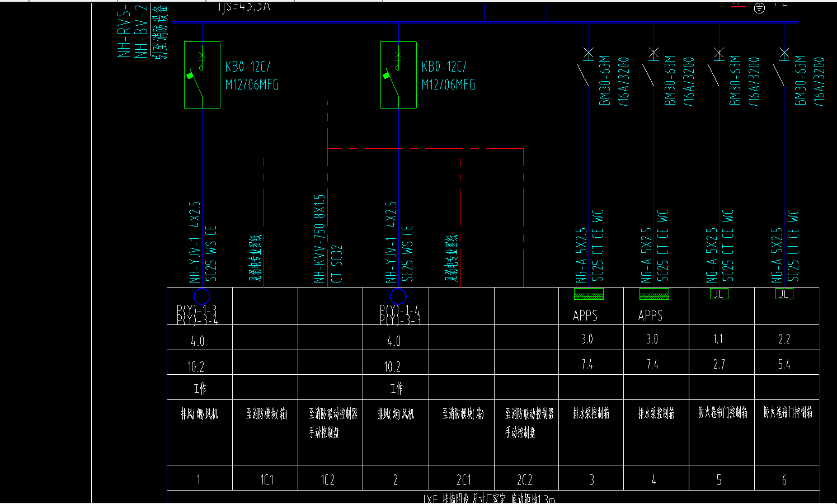Click the P(Y)-1-3 equipment tag
The height and width of the screenshot is (504, 837).
[197, 310]
